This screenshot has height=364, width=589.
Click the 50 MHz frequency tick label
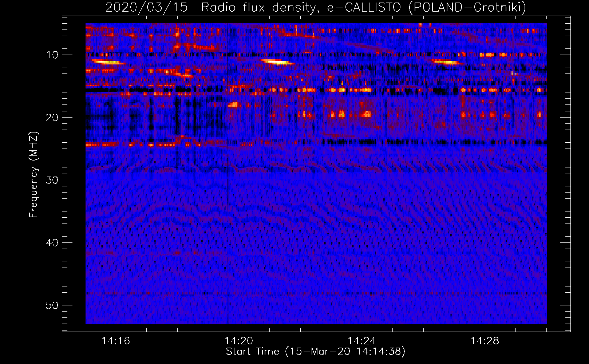click(x=52, y=305)
